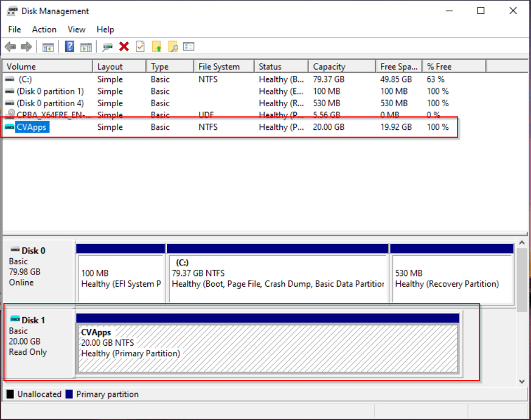Sort by Capacity column header
The image size is (531, 420).
329,66
